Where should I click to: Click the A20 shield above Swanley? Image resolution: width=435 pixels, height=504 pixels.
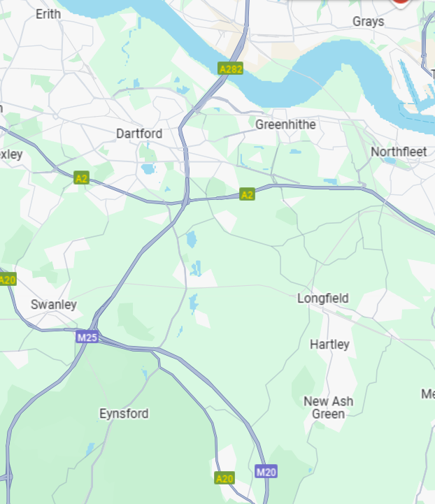point(8,280)
